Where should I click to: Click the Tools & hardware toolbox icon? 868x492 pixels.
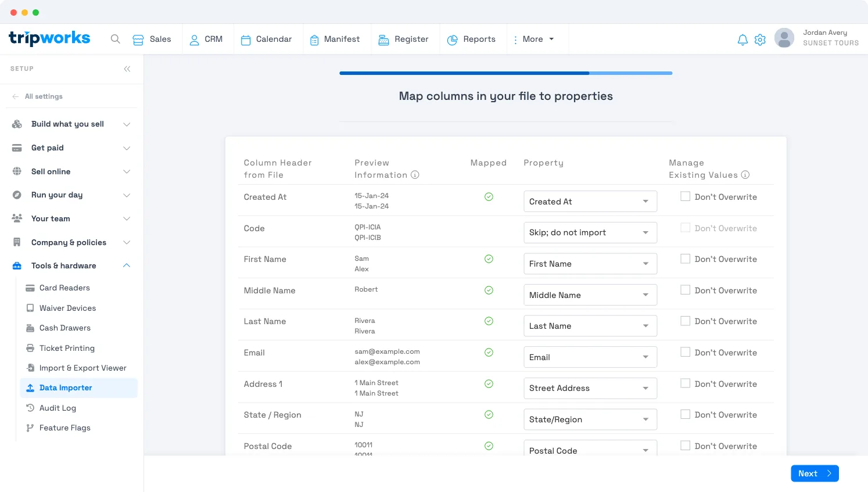tap(17, 266)
